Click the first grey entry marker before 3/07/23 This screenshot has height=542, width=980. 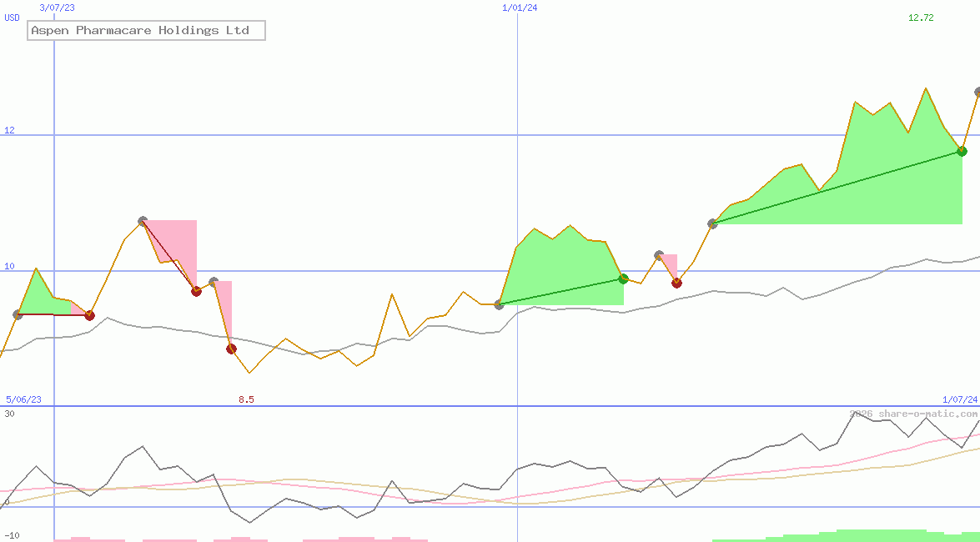18,314
